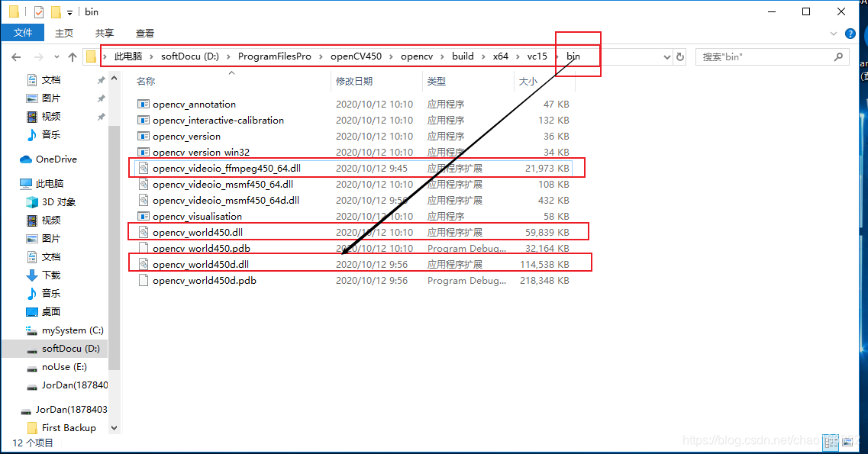Open the help question mark icon
Viewport: 868px width, 454px height.
(x=850, y=34)
